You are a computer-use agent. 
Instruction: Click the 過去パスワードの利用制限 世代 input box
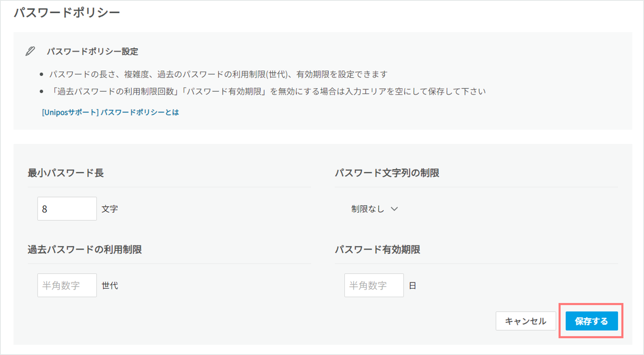(67, 285)
